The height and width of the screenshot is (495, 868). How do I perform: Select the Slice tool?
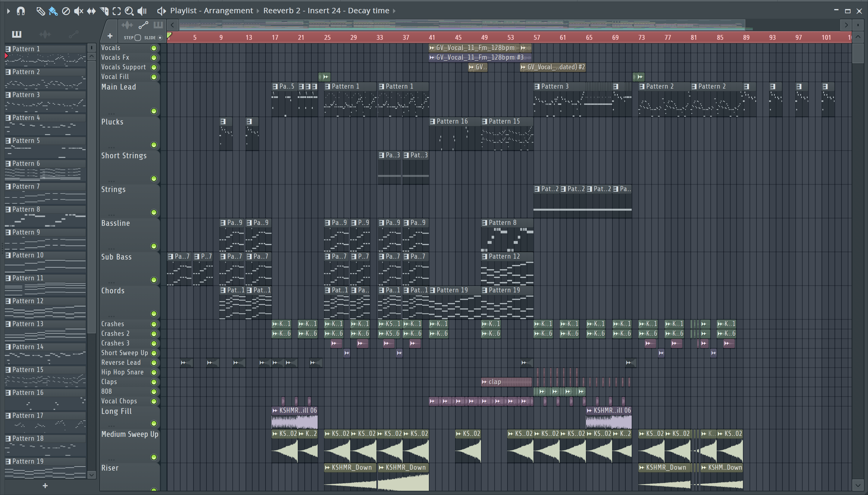coord(104,11)
